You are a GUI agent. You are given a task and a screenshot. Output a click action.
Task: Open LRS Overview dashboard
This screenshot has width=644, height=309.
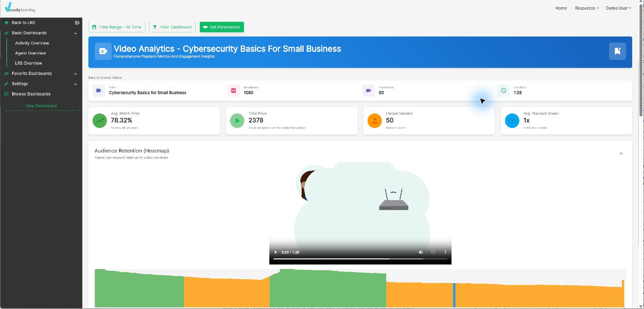(x=29, y=63)
